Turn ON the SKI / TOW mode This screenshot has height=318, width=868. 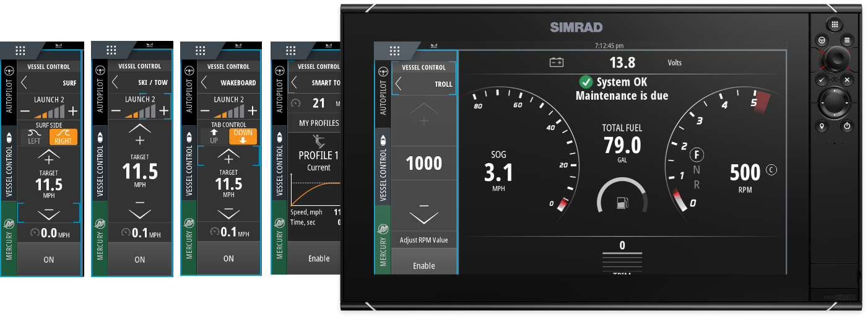139,260
